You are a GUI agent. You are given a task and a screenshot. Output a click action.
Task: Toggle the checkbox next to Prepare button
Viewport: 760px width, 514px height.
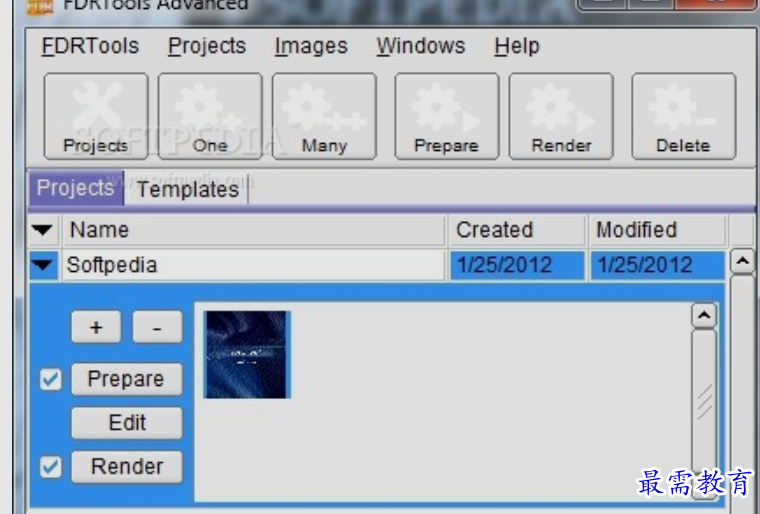tap(50, 379)
